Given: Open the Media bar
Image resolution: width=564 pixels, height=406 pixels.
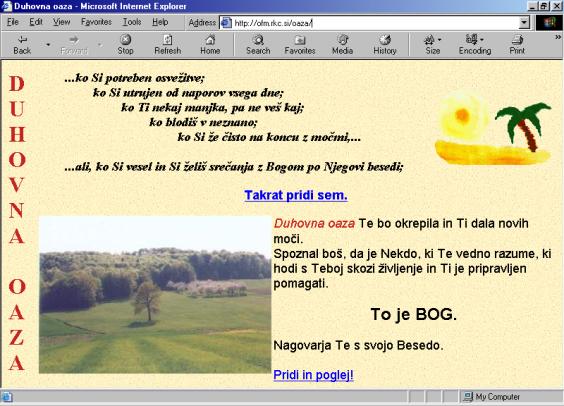Looking at the screenshot, I should tap(342, 45).
